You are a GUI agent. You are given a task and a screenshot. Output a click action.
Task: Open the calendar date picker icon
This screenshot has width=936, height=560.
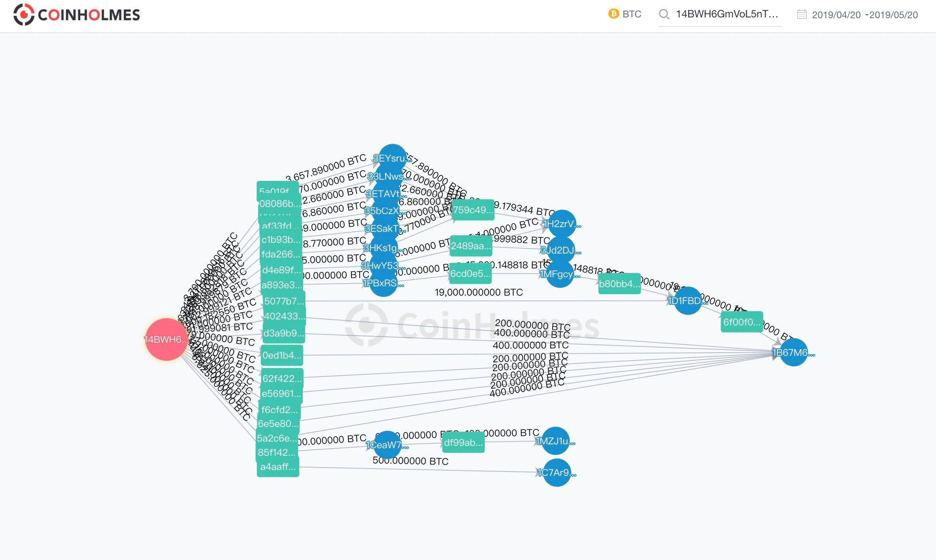click(x=802, y=15)
